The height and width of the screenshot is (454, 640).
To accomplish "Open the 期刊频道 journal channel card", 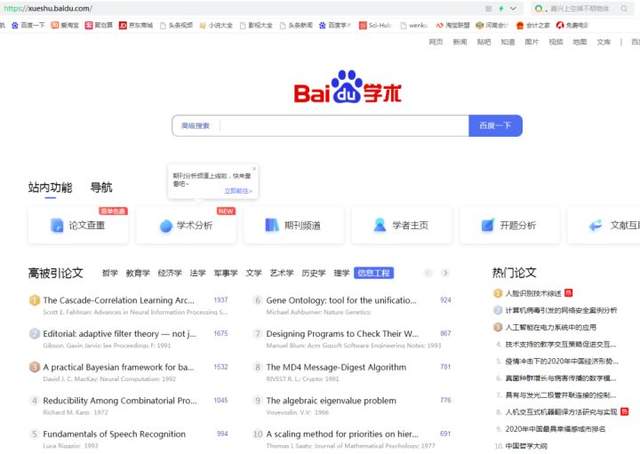I will click(x=293, y=225).
